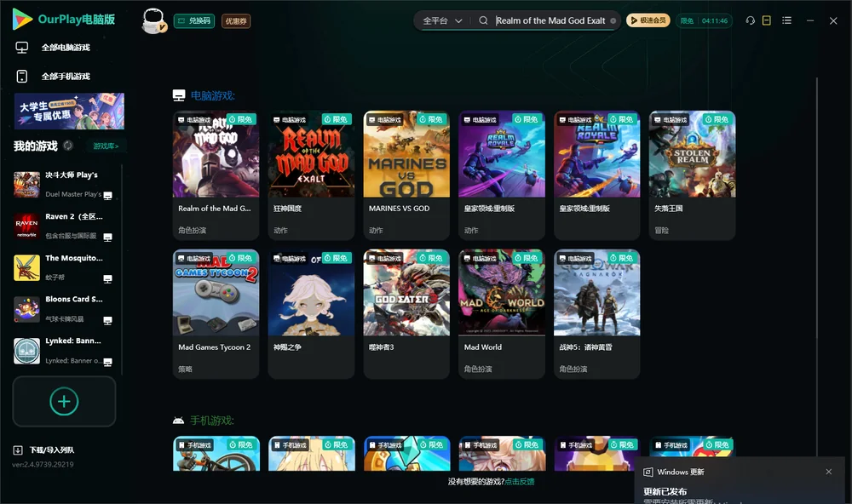The image size is (852, 504).
Task: Clear the search text with the x icon
Action: (613, 21)
